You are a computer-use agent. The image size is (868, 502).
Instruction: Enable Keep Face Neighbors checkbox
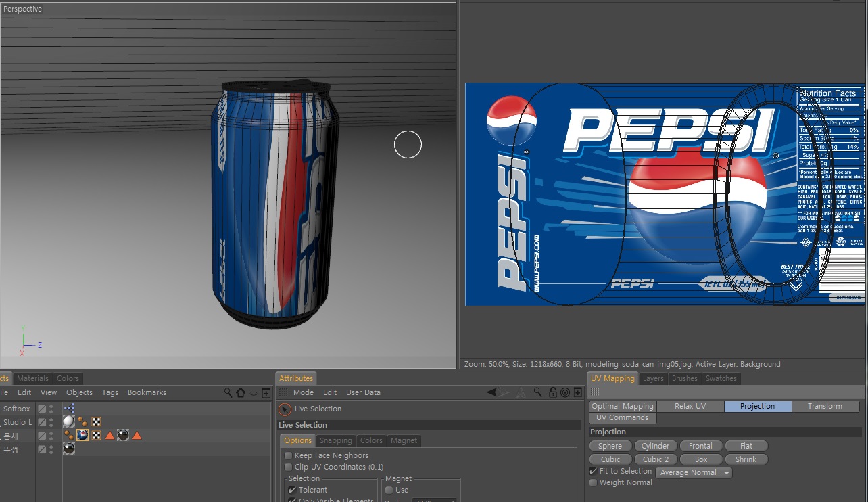coord(289,455)
